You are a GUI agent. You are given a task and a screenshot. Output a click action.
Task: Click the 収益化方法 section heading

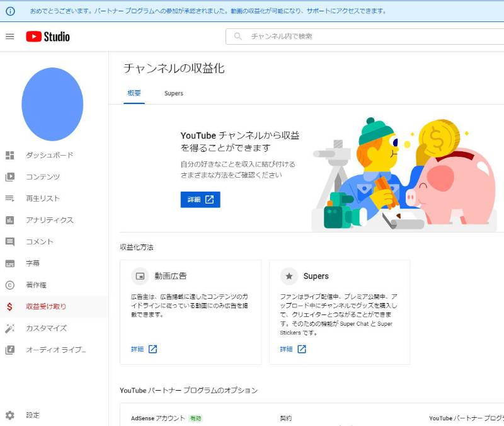(x=137, y=247)
